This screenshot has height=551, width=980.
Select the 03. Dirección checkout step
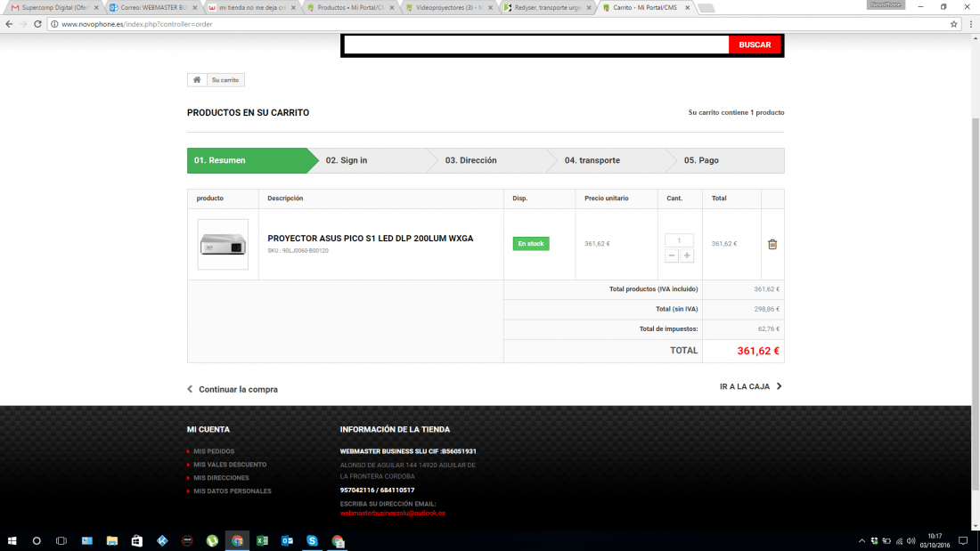point(491,160)
